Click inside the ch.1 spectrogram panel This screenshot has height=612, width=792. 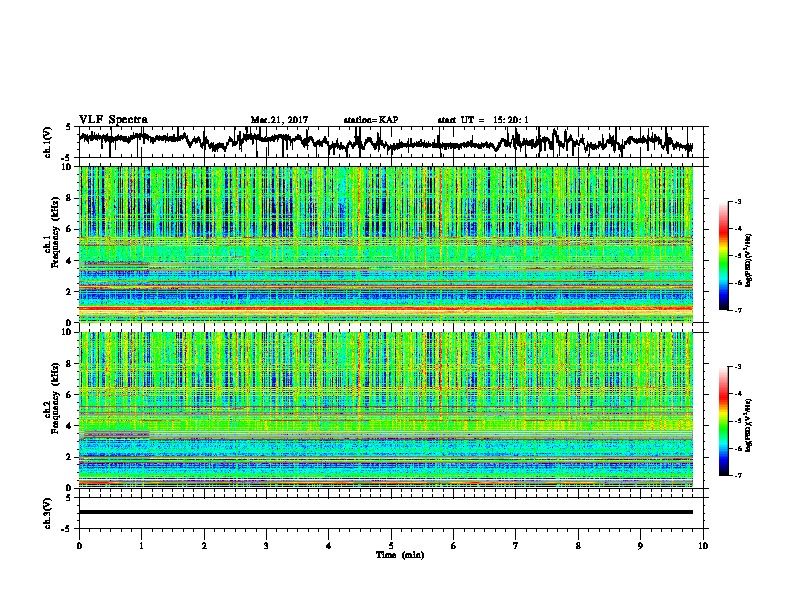[386, 244]
